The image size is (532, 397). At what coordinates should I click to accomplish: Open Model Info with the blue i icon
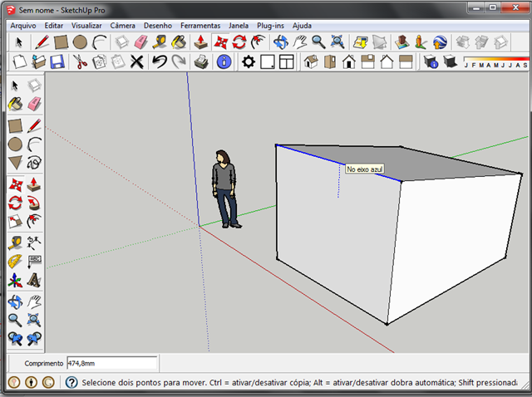point(224,62)
